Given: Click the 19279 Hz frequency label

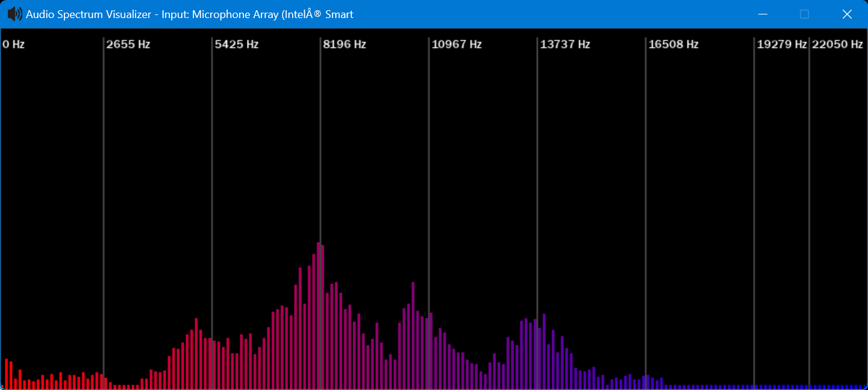Looking at the screenshot, I should point(782,45).
